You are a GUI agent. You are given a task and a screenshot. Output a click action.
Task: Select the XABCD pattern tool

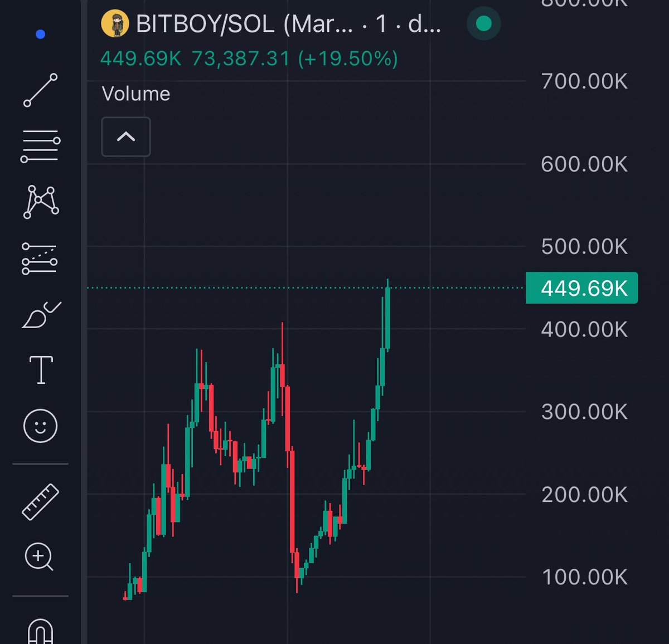click(41, 202)
